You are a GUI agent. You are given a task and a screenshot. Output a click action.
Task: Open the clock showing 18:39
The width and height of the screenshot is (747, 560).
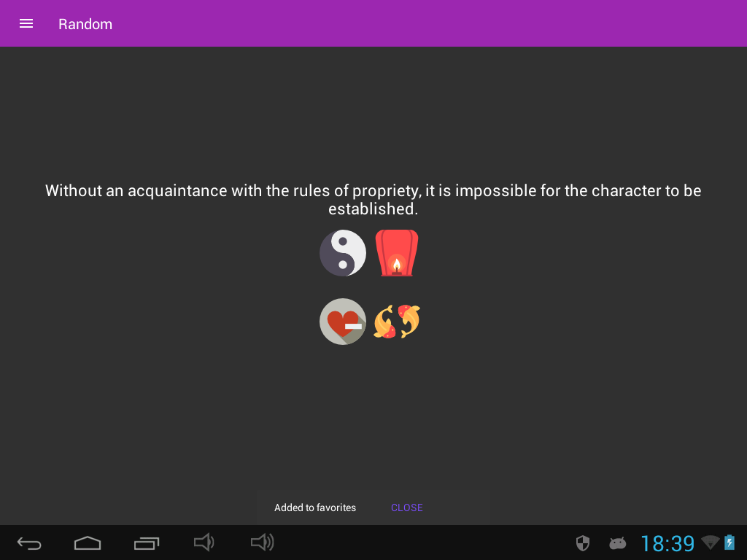[x=667, y=543]
